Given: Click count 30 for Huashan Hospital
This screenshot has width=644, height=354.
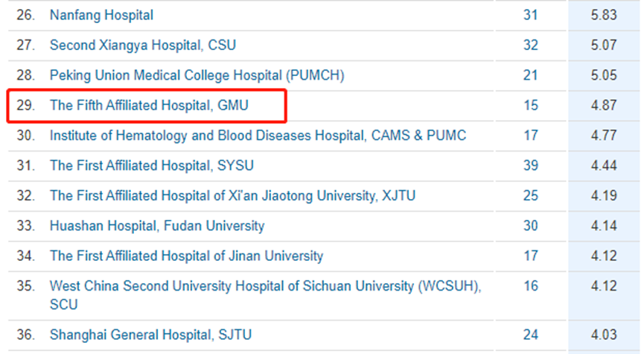Looking at the screenshot, I should coord(530,226).
